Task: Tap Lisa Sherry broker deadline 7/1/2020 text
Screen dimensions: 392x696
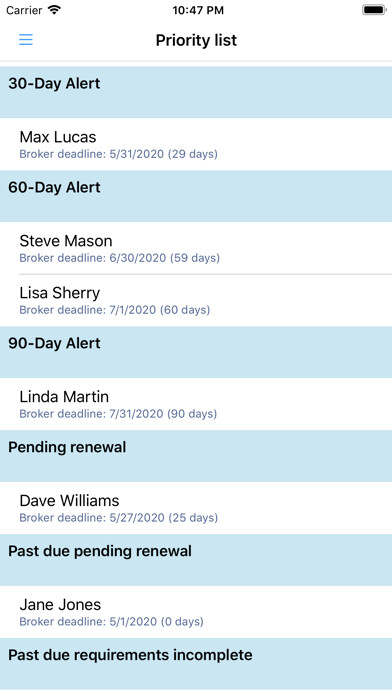Action: click(x=115, y=310)
